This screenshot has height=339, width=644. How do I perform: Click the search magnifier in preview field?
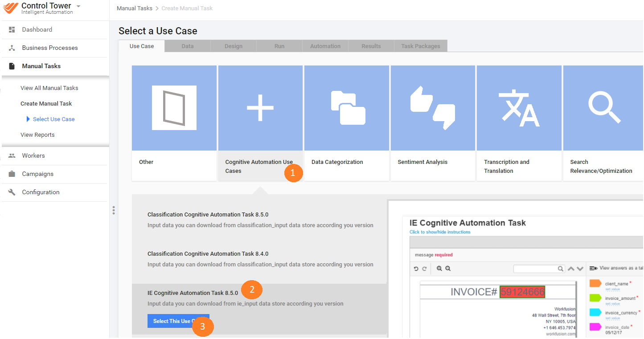561,269
